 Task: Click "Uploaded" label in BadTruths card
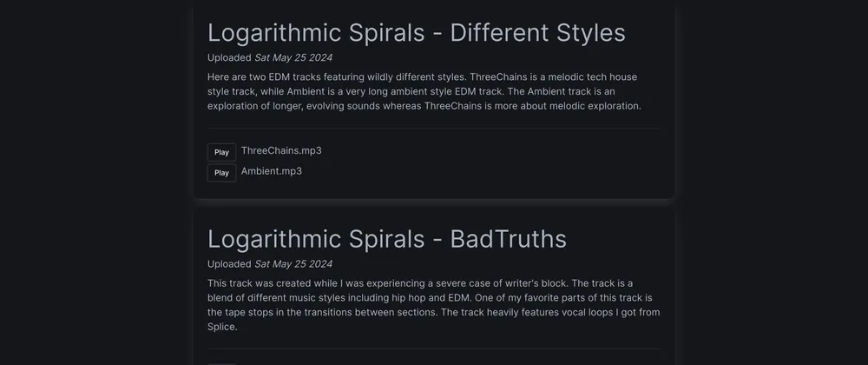229,264
